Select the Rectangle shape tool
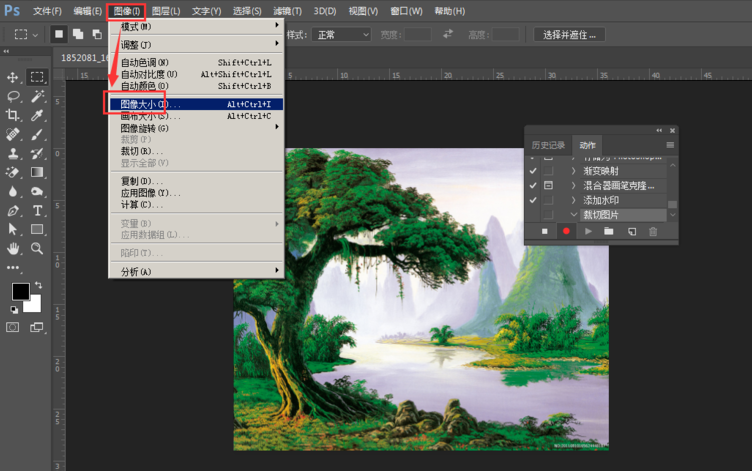 (37, 229)
